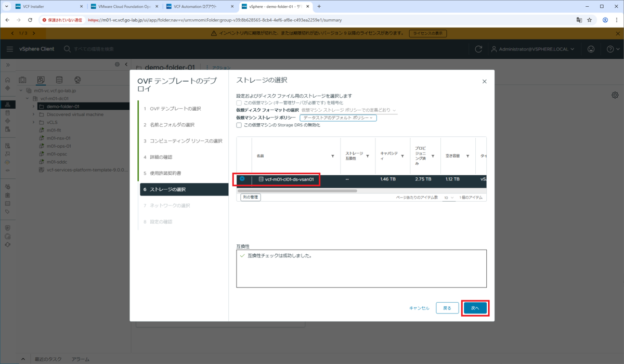The image size is (624, 364).
Task: Click the global refresh icon
Action: pyautogui.click(x=478, y=49)
